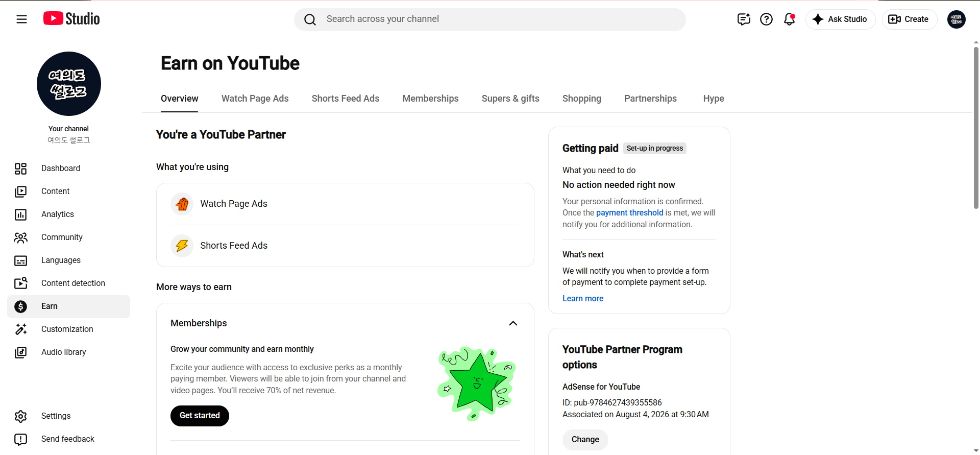
Task: Open Settings via the gear icon
Action: (21, 416)
